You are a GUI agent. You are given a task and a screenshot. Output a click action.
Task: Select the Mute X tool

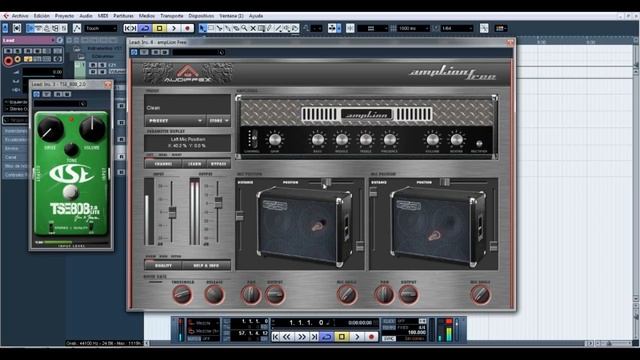point(253,28)
